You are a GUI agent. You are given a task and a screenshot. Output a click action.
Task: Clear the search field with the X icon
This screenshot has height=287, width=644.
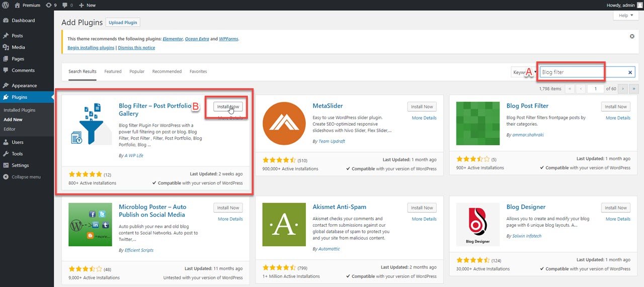coord(630,72)
